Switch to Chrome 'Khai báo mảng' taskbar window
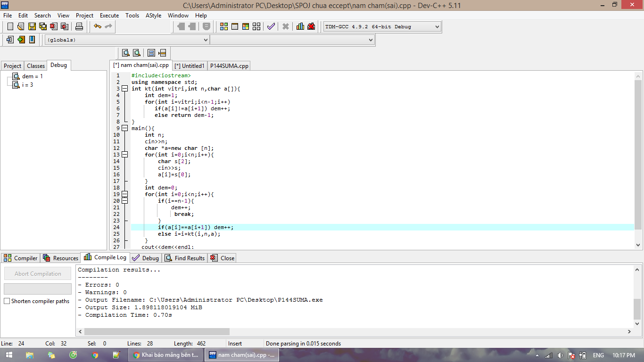 tap(165, 355)
